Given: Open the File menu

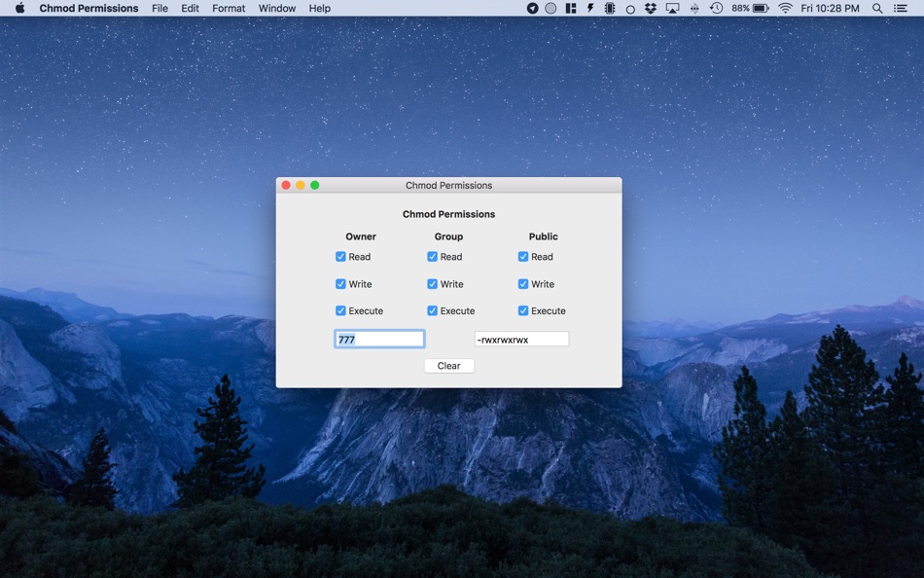Looking at the screenshot, I should click(160, 9).
